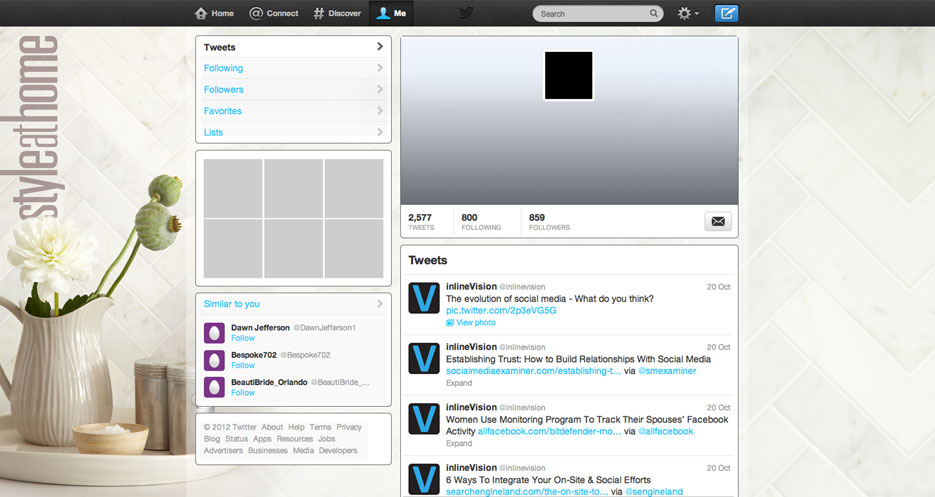Open Similar to you list

[x=232, y=304]
